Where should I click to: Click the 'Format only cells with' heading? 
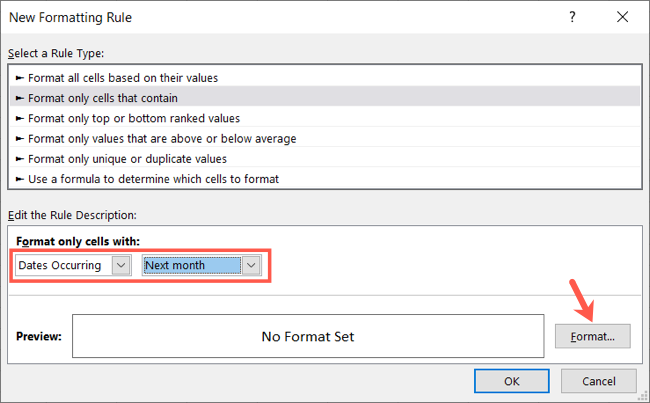(x=77, y=240)
